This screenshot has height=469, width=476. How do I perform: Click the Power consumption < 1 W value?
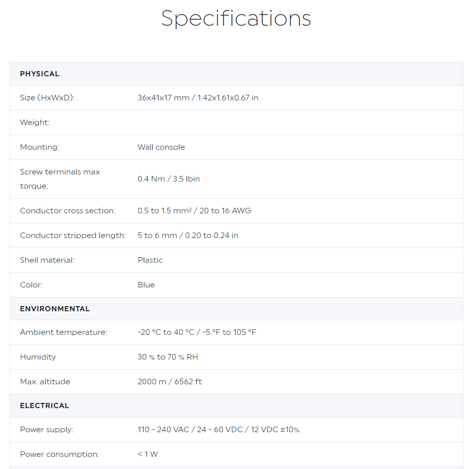click(148, 454)
